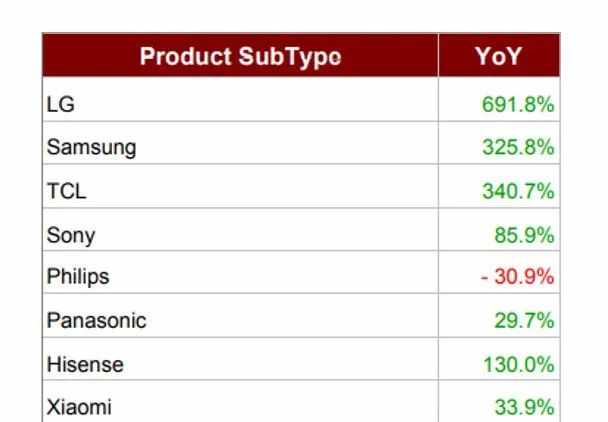This screenshot has width=608, height=422.
Task: Select the Xiaomi row label
Action: pos(79,407)
